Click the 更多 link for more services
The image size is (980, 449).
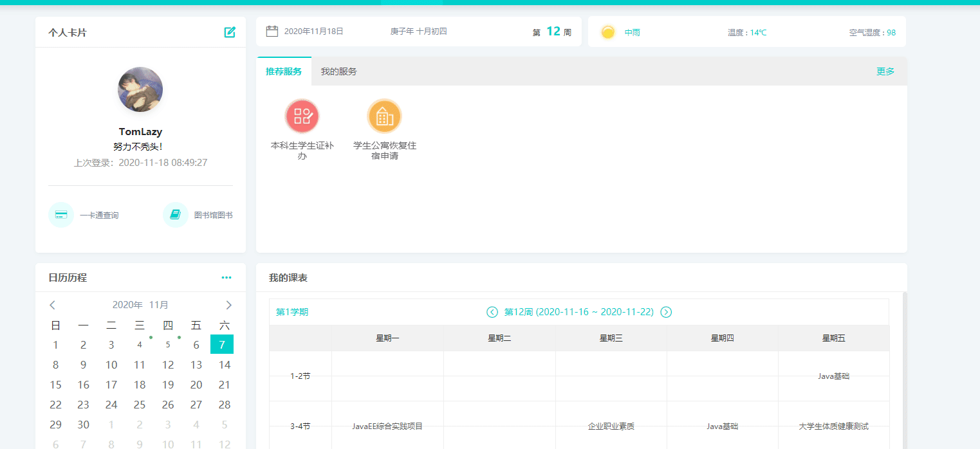[885, 72]
